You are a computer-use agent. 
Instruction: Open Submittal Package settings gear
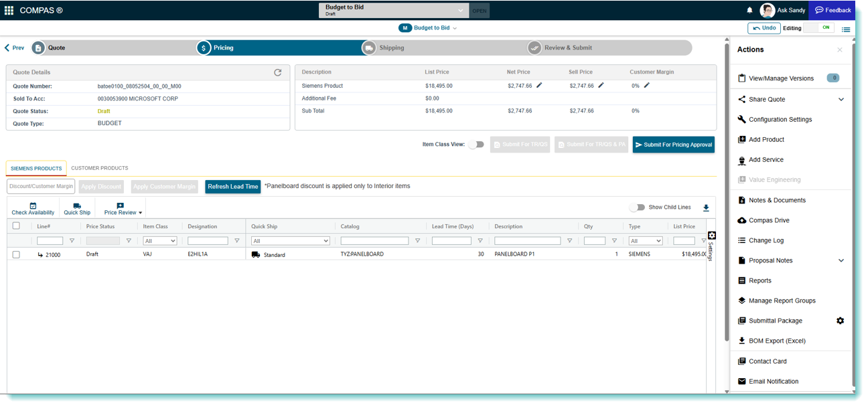840,321
